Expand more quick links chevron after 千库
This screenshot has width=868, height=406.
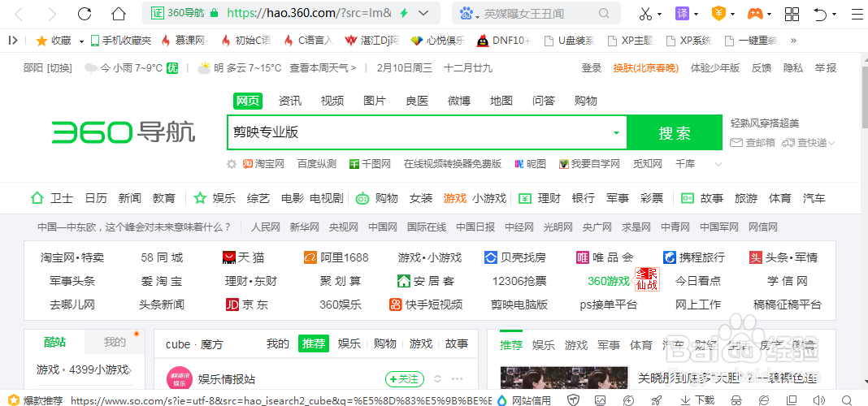718,164
